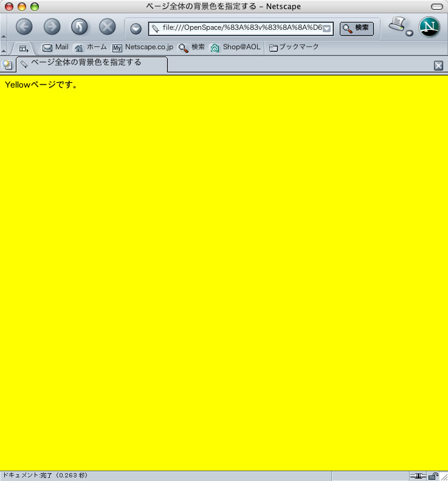The image size is (448, 481).
Task: Reload the page with the reload button
Action: (80, 27)
